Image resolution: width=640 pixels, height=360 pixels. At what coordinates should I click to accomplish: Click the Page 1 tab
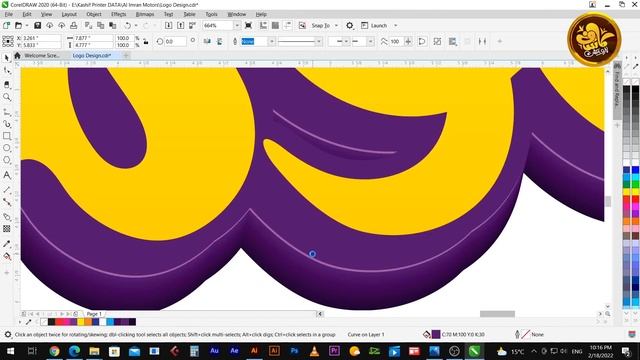(x=94, y=314)
